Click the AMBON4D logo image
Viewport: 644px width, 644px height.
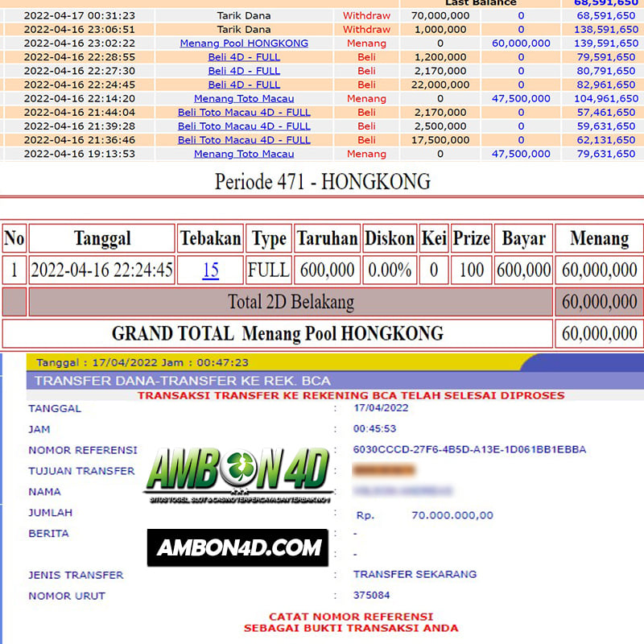coord(238,475)
